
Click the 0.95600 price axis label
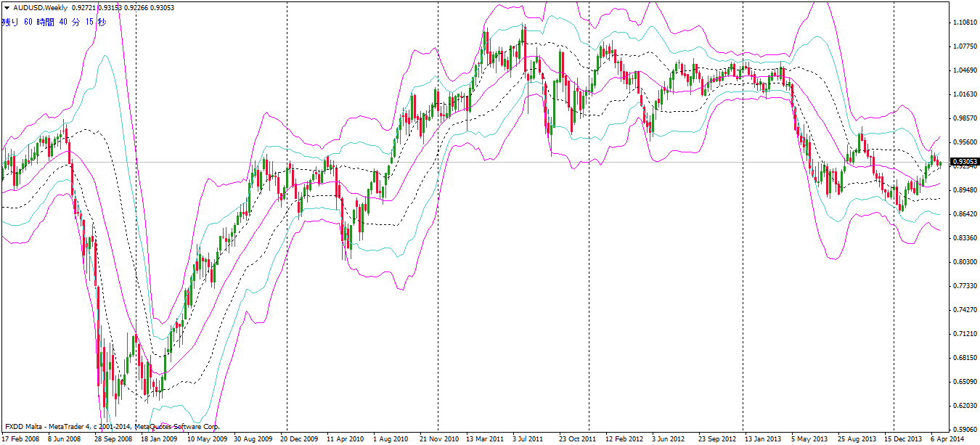tap(964, 142)
